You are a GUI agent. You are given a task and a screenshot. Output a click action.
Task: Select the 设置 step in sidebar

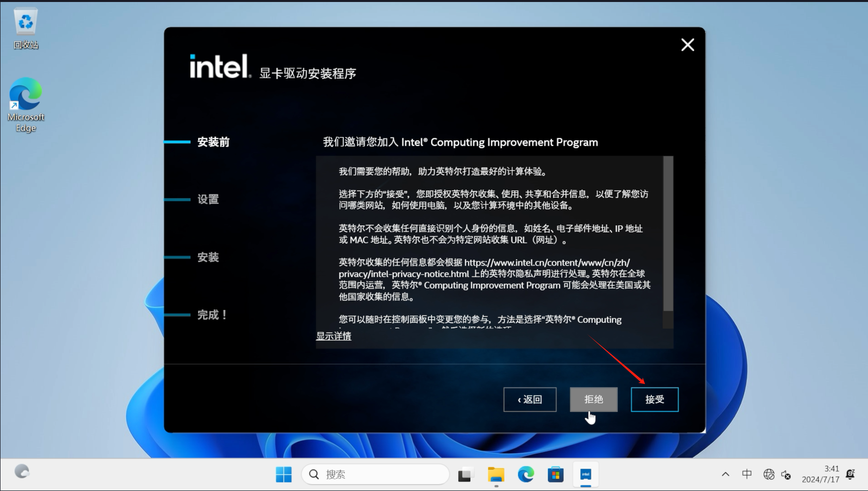tap(208, 199)
